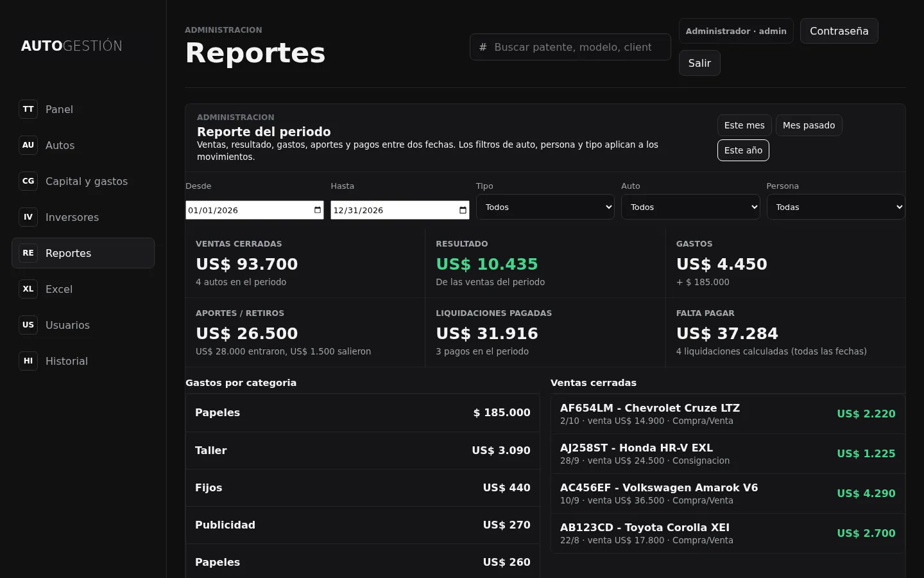Click the Administrador · admin user label

click(736, 31)
